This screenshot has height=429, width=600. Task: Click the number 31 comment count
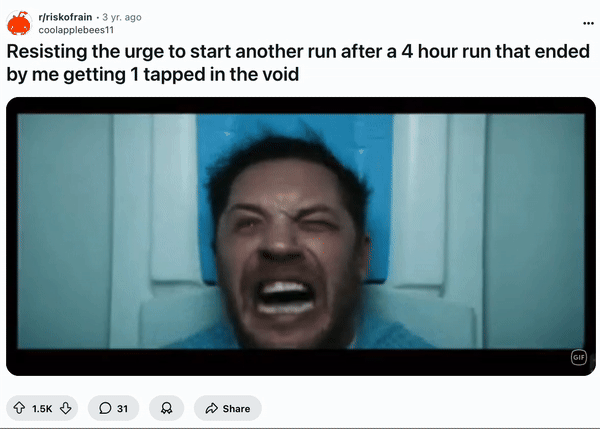coord(122,409)
